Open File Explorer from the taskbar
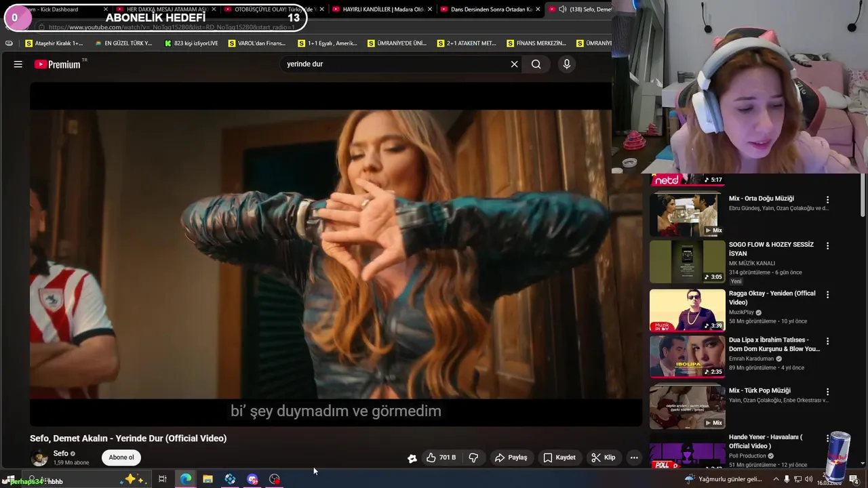 [x=208, y=479]
